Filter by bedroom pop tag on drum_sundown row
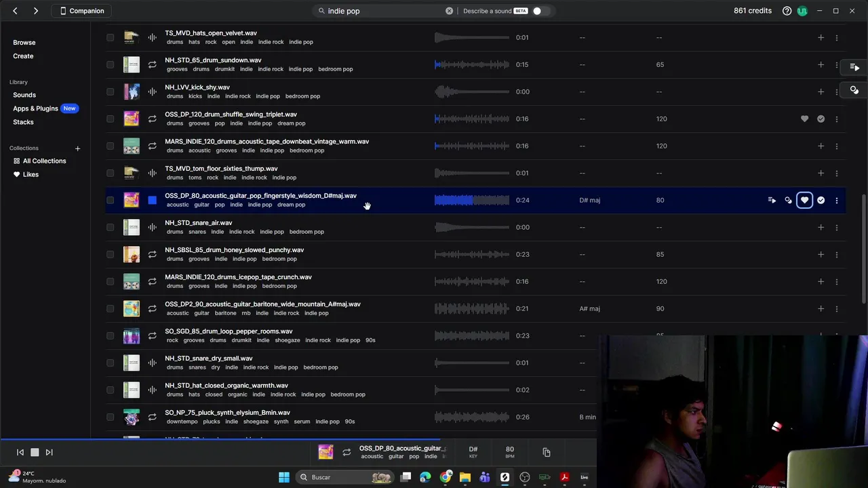The height and width of the screenshot is (488, 868). pos(336,69)
